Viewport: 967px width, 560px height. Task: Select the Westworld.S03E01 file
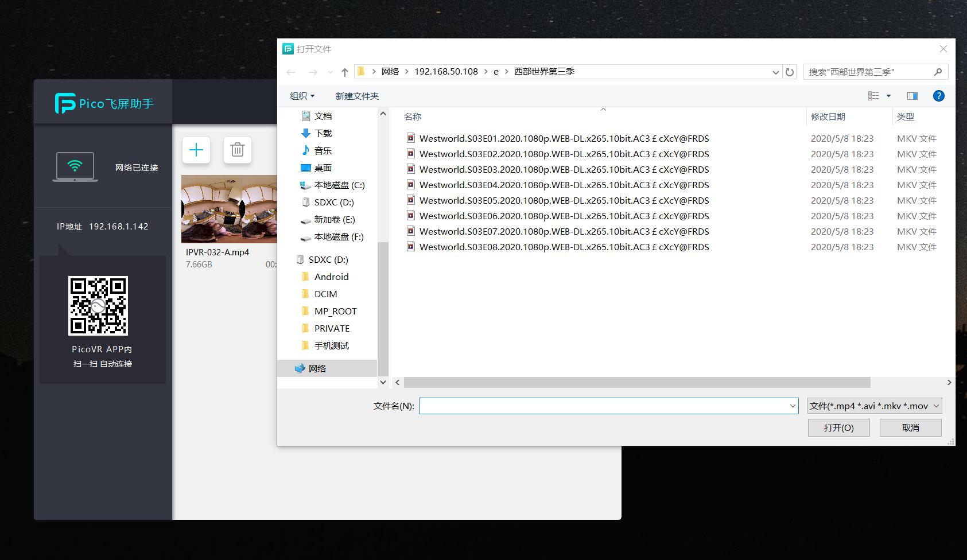(x=564, y=138)
